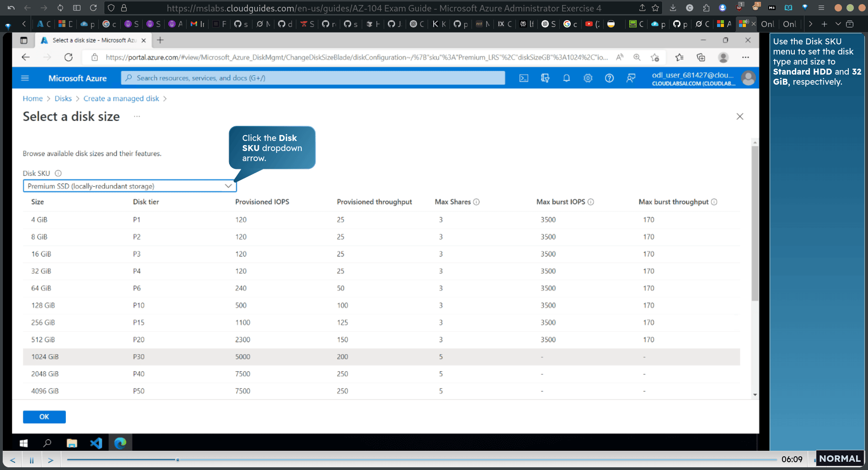Open the Edge favorites list icon
868x470 pixels.
[x=679, y=57]
